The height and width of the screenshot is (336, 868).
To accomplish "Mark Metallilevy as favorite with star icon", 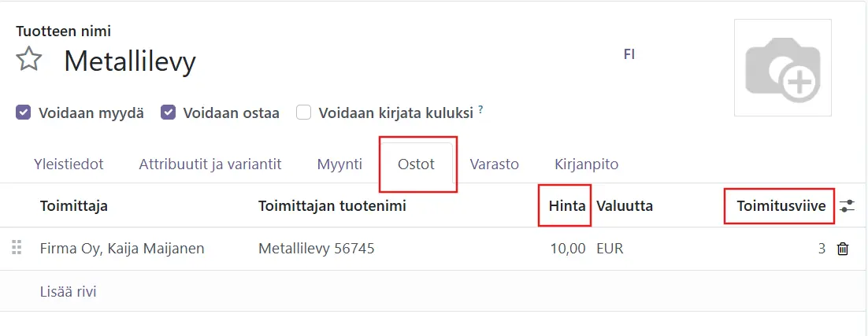I will tap(29, 59).
